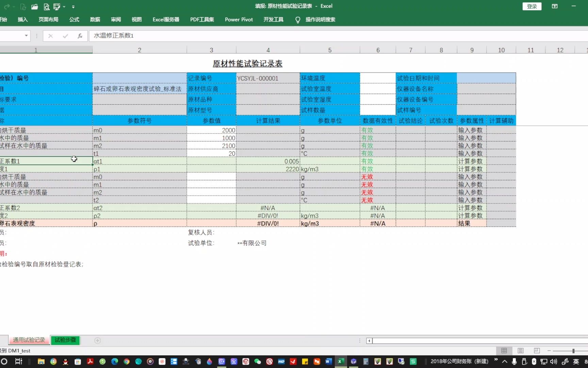Add a new sheet with the plus button
Image resolution: width=588 pixels, height=368 pixels.
tap(98, 340)
